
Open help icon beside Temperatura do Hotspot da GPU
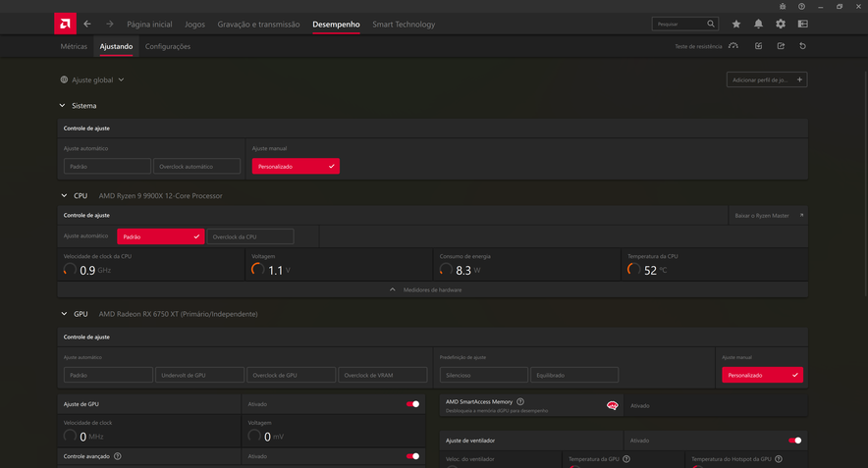coord(779,458)
